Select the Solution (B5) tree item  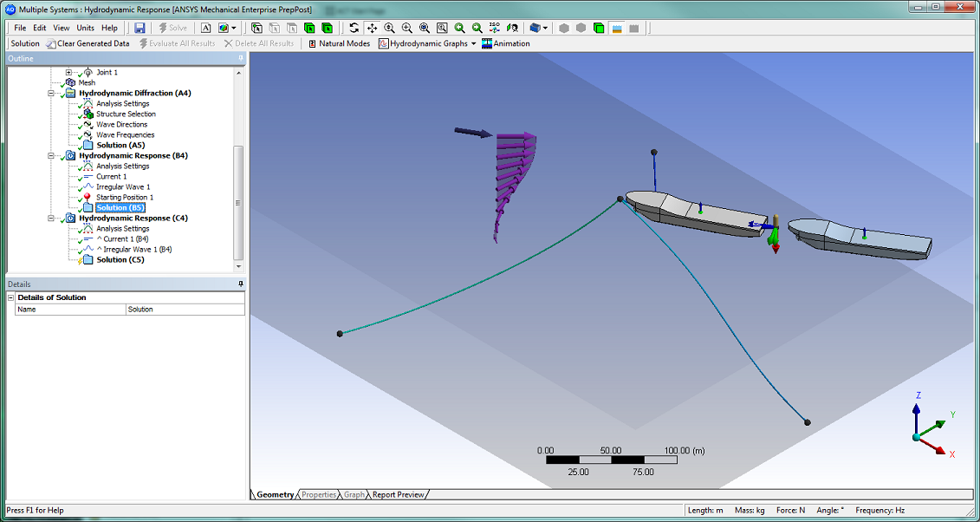pyautogui.click(x=121, y=207)
